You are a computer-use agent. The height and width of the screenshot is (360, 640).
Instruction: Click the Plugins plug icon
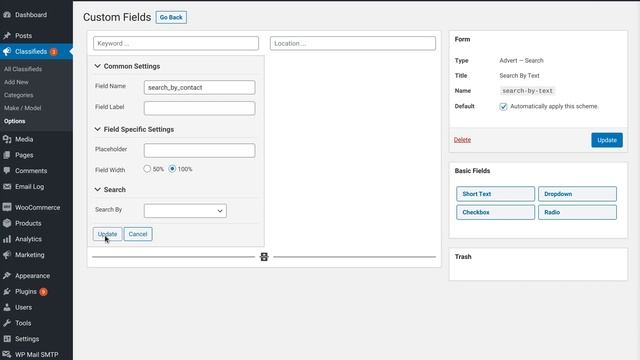(7, 291)
